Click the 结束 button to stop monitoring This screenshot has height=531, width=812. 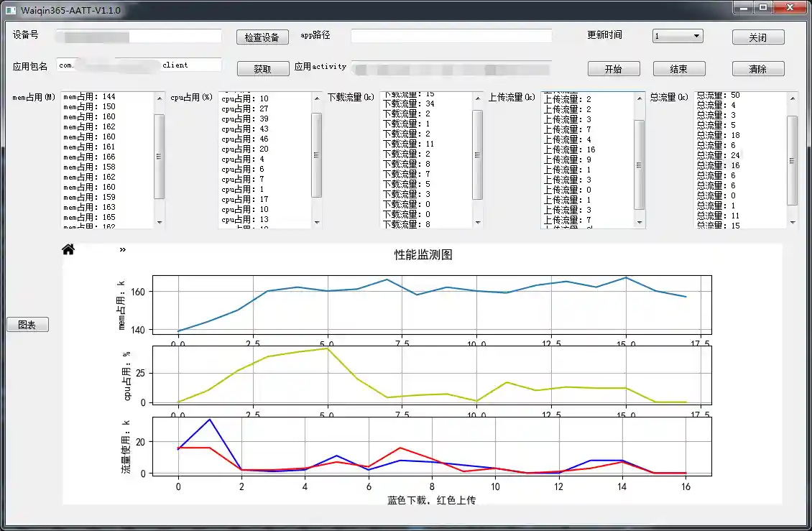coord(679,69)
